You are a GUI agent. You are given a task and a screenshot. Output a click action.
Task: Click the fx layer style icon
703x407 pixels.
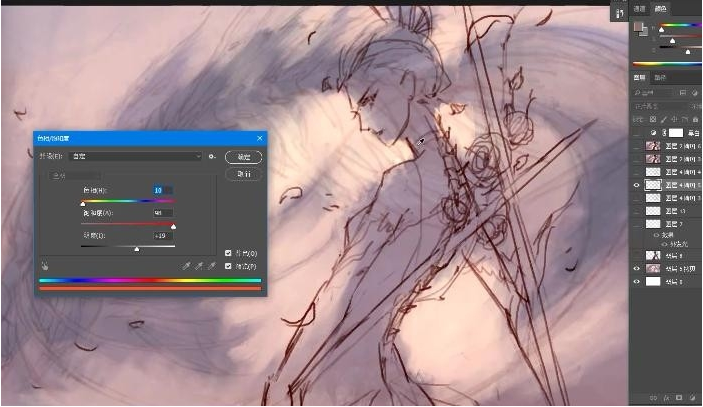(x=667, y=398)
